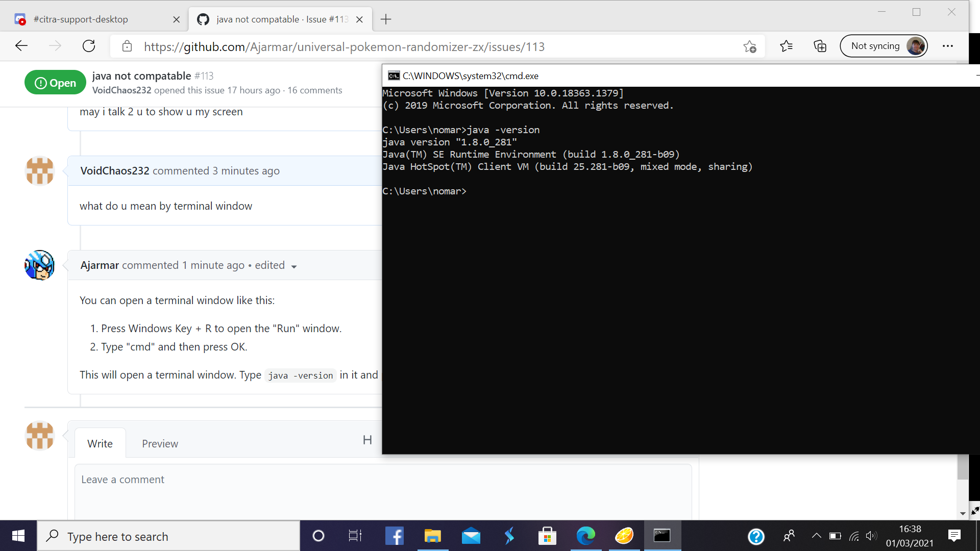Launch Steam from the taskbar
This screenshot has width=980, height=551.
pyautogui.click(x=509, y=536)
